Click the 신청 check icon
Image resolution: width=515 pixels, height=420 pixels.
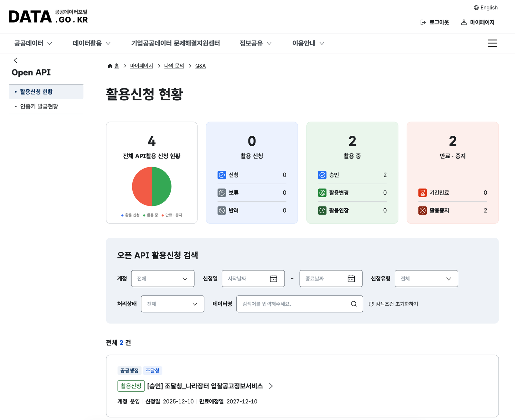(222, 175)
